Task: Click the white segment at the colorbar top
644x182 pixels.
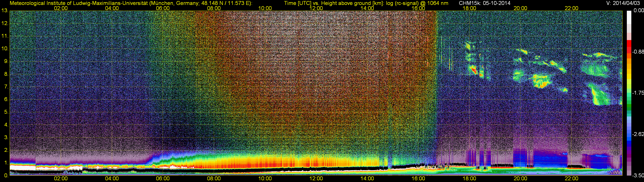Action: point(629,17)
